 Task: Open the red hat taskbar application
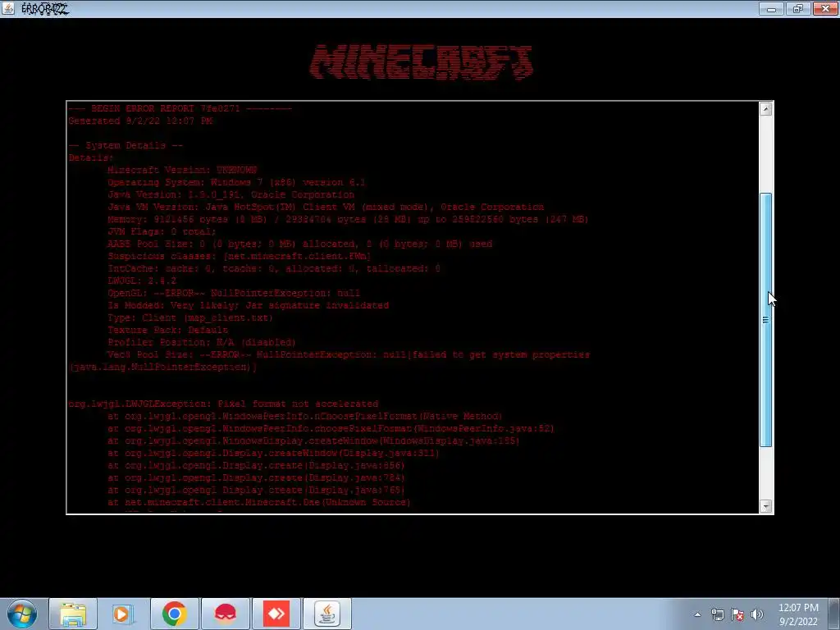coord(225,614)
